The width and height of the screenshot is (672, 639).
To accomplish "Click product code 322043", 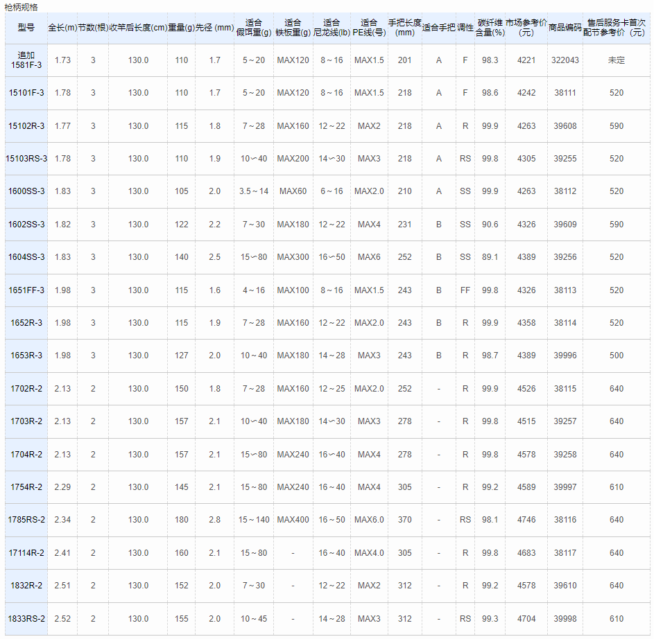I will [565, 60].
